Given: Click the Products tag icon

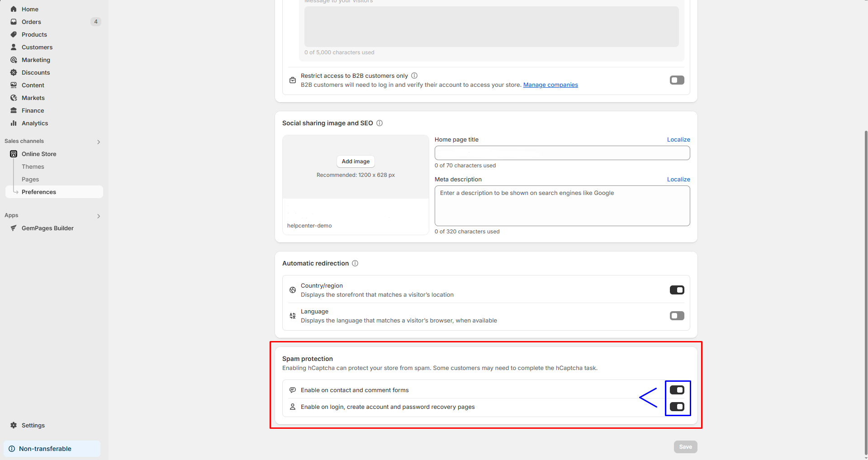Looking at the screenshot, I should click(x=14, y=34).
